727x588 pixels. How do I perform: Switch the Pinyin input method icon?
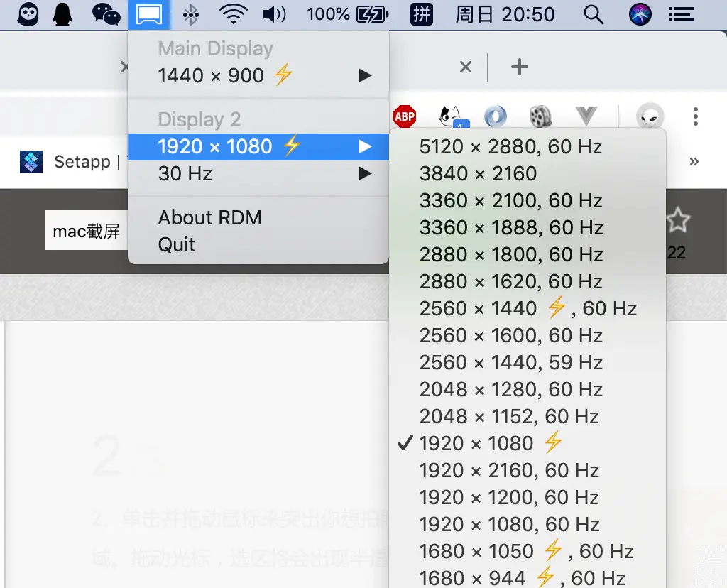click(422, 14)
